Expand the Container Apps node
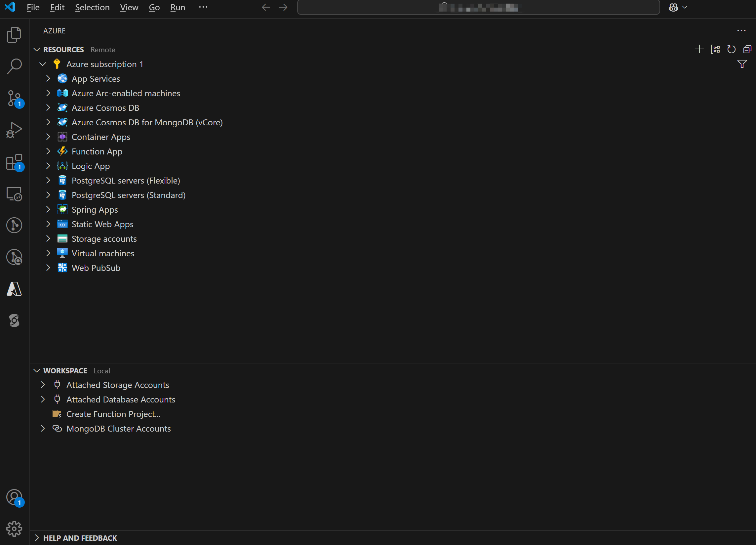 48,137
